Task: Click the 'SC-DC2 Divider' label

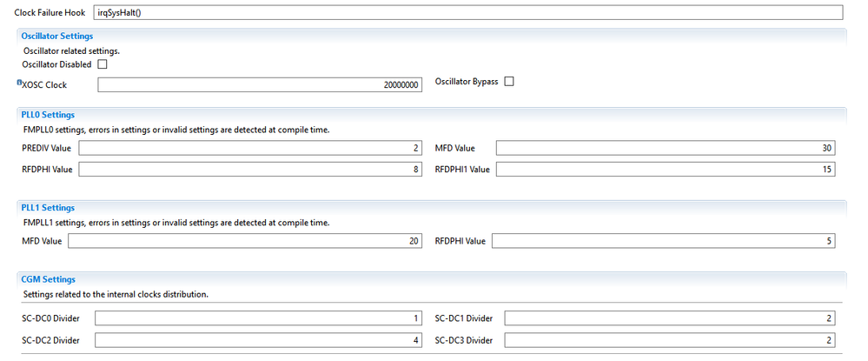Action: 50,340
